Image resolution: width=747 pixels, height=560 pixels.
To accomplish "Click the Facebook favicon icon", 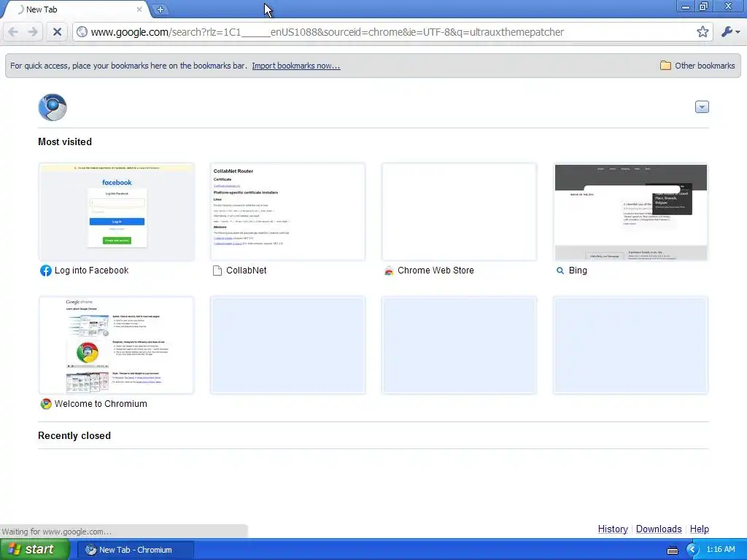I will coord(46,271).
